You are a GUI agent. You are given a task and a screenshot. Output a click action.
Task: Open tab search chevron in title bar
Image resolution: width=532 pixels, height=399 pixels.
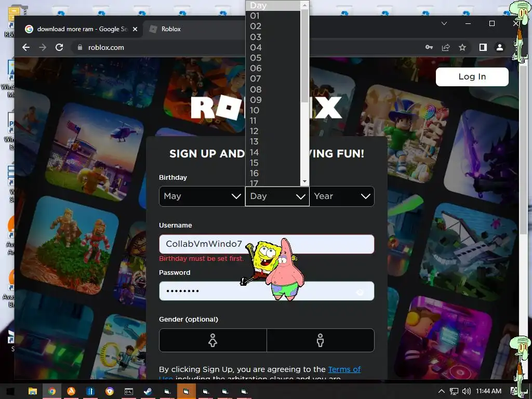pos(444,23)
